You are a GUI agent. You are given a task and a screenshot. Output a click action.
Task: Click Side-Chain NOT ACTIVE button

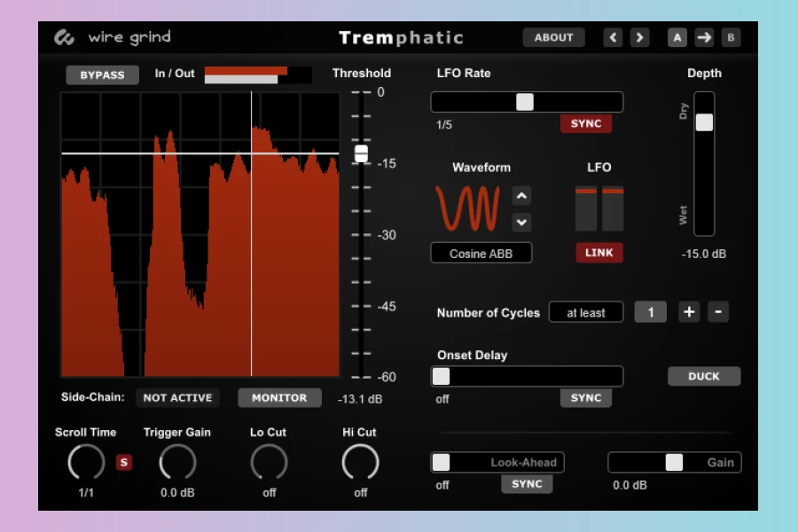[x=177, y=397]
